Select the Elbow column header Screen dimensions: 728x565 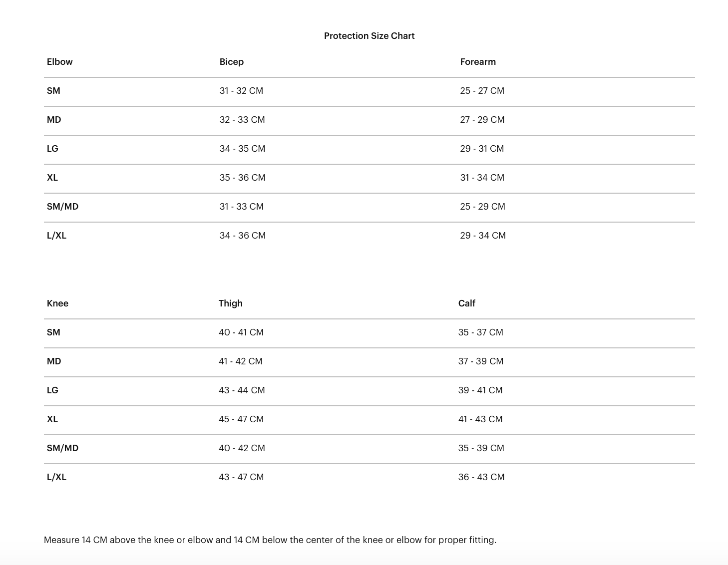point(60,62)
